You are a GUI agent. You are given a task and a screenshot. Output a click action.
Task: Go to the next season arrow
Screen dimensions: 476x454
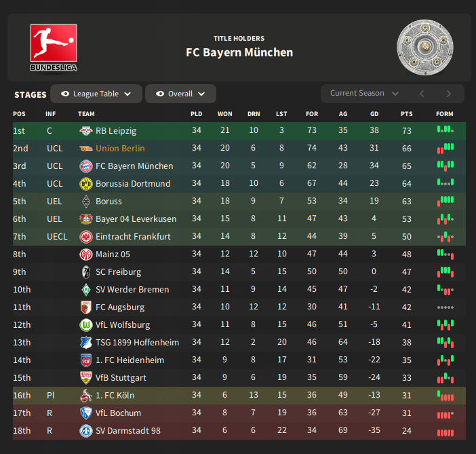[x=448, y=94]
